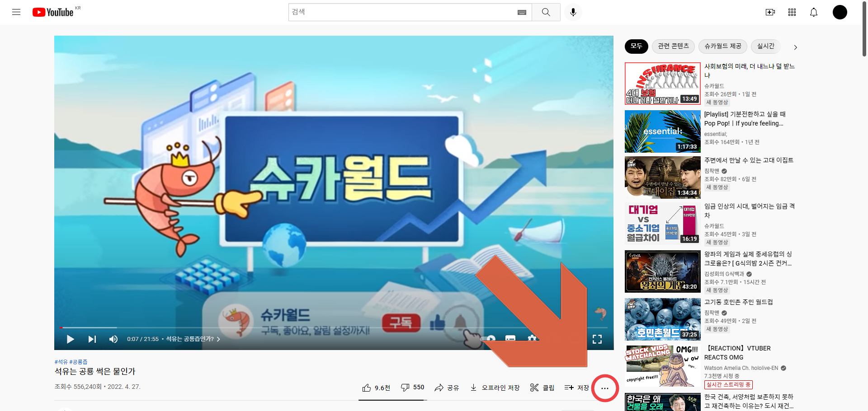This screenshot has width=868, height=411.
Task: Open the notifications bell
Action: pyautogui.click(x=814, y=12)
